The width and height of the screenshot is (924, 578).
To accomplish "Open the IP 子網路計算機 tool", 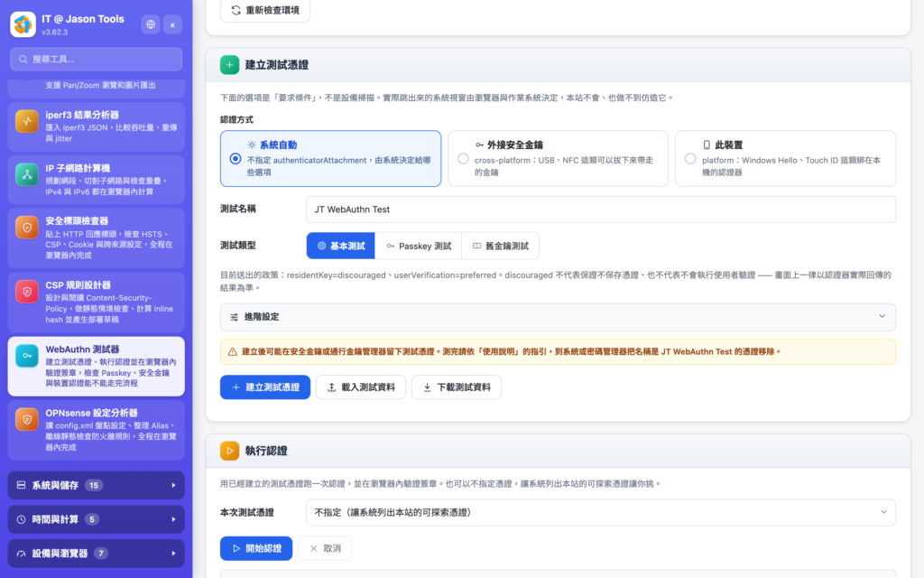I will click(96, 180).
